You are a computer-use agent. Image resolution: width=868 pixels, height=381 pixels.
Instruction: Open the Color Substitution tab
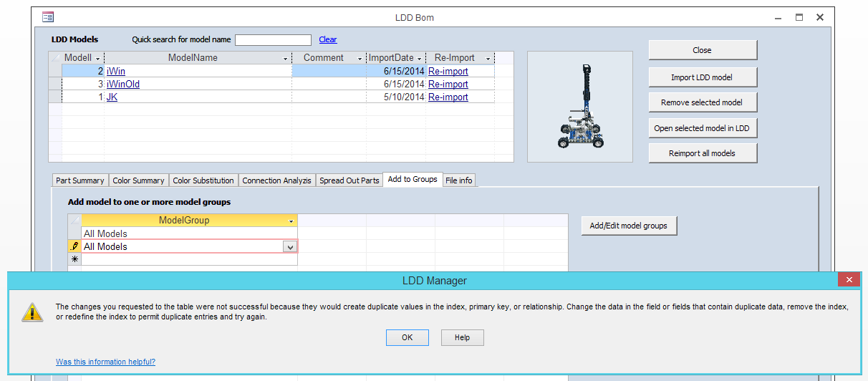(203, 180)
